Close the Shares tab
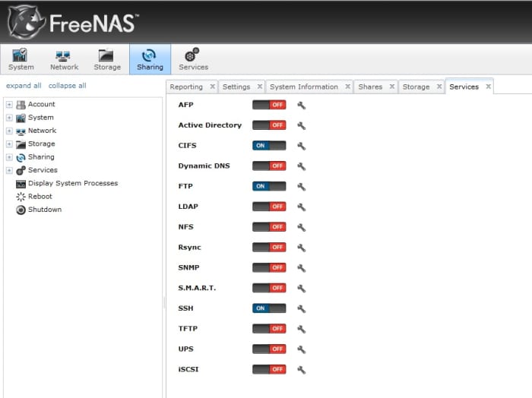The height and width of the screenshot is (398, 532). pos(392,87)
